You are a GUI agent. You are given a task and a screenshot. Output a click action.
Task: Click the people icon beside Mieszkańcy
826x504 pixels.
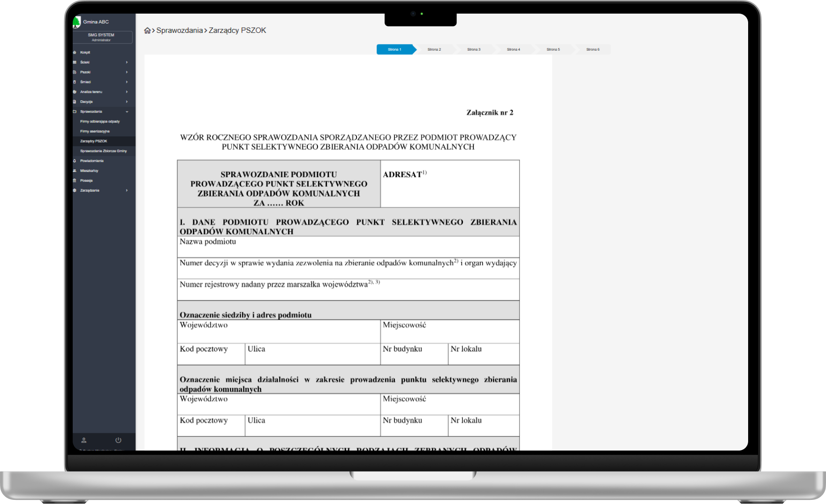coord(75,171)
